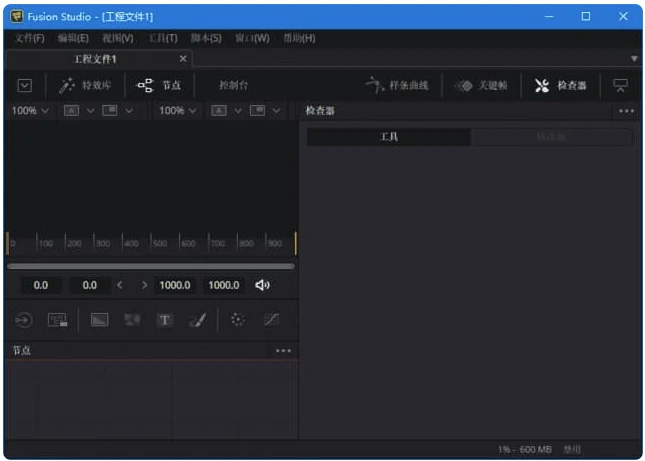This screenshot has height=461, width=645.
Task: Add MediaIn node tool icon
Action: (23, 320)
